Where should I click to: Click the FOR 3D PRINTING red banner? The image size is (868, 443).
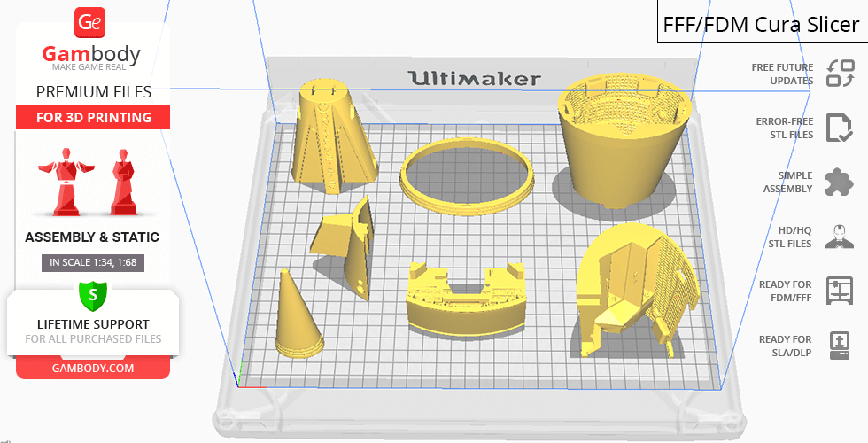[92, 117]
